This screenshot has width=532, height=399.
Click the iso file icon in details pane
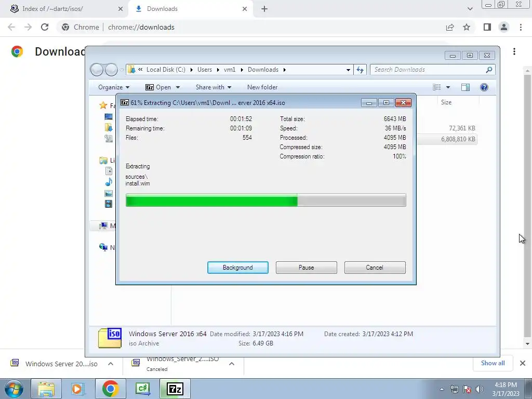click(110, 338)
